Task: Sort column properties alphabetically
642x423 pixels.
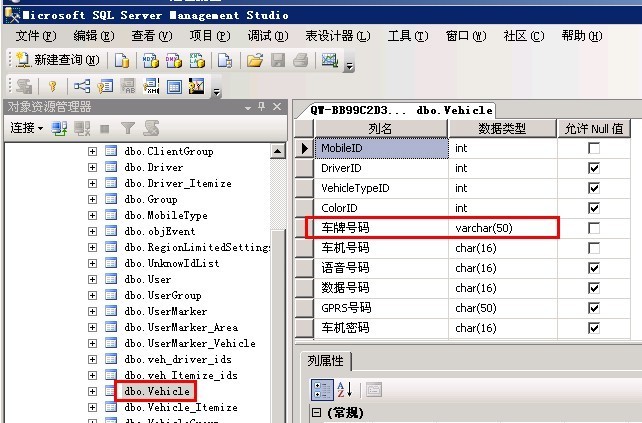Action: pos(344,390)
